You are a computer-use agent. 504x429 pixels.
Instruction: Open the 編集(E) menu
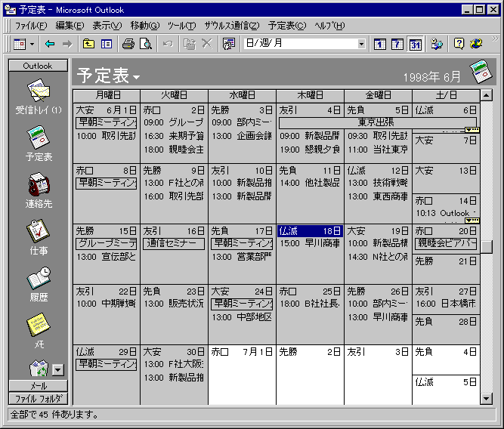pyautogui.click(x=70, y=26)
